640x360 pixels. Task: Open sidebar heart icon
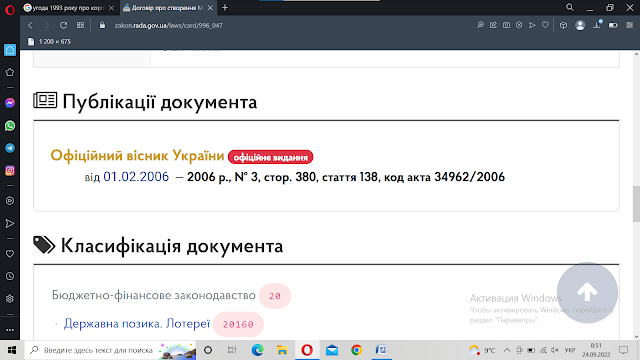(10, 254)
